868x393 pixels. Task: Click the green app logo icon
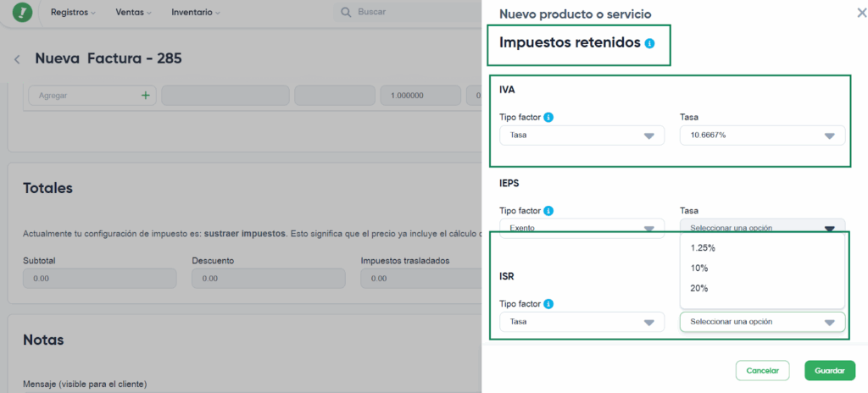(x=22, y=13)
